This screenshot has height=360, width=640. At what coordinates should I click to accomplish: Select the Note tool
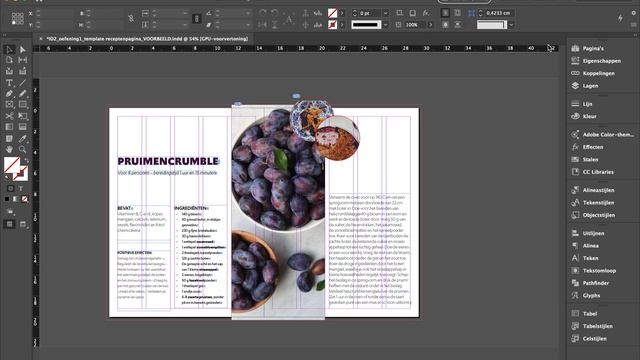(x=9, y=138)
